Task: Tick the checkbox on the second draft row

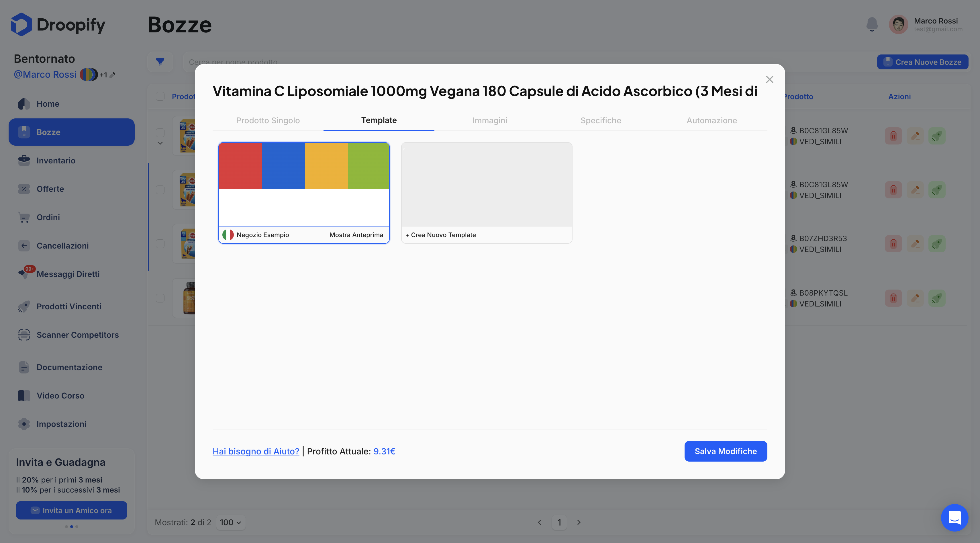Action: (x=160, y=190)
